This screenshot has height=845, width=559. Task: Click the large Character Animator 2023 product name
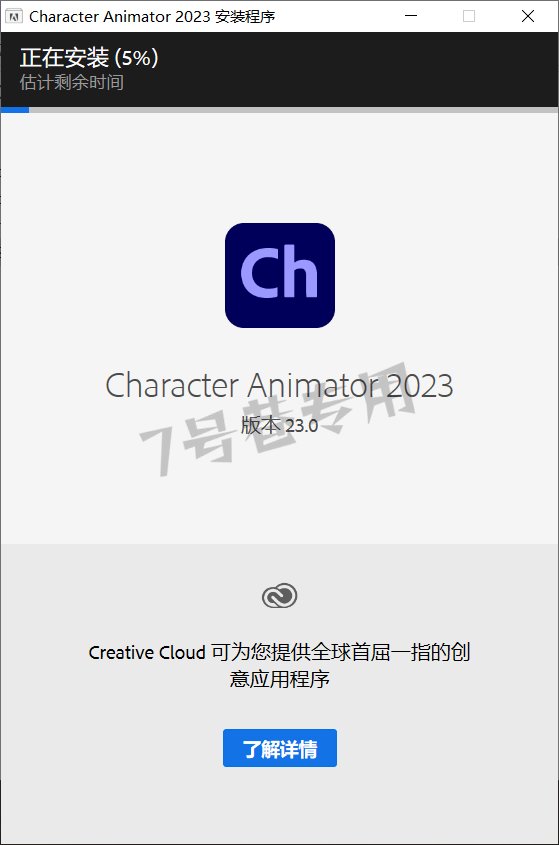[279, 385]
